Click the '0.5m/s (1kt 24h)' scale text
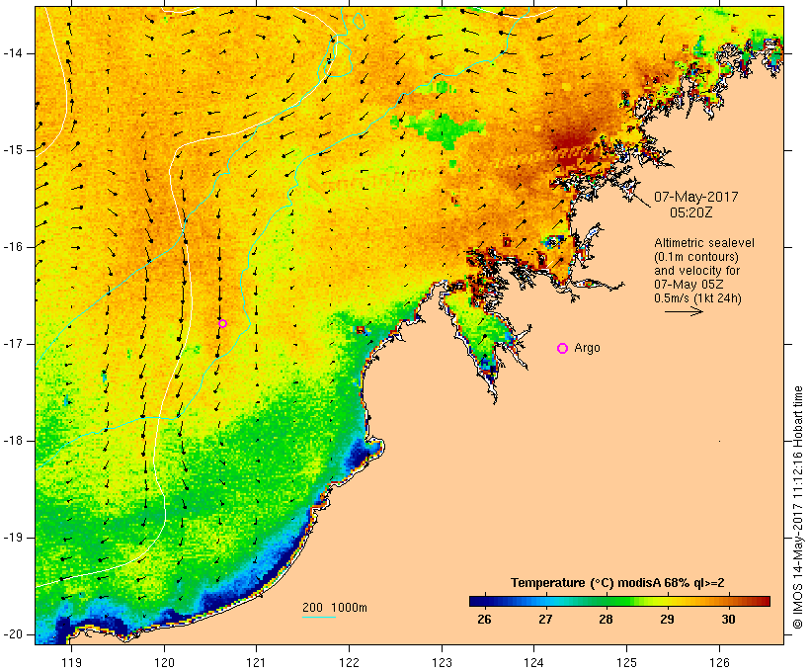The height and width of the screenshot is (672, 810). (x=697, y=298)
